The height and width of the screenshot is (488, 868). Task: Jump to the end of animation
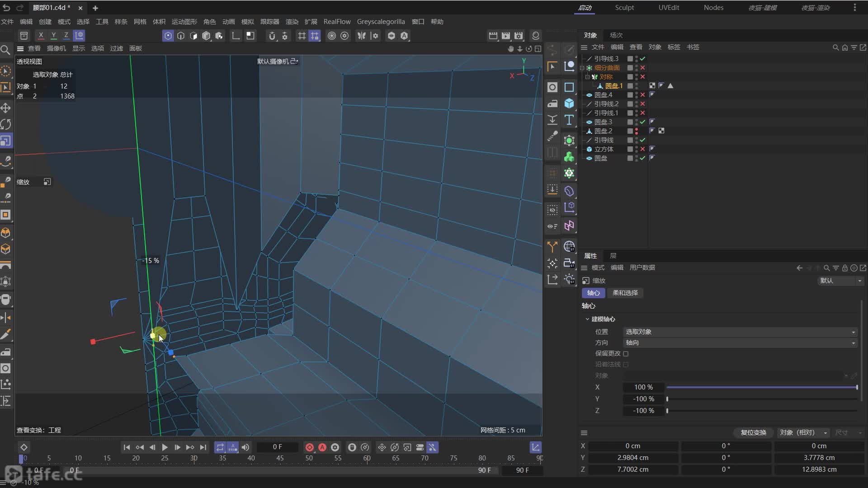203,447
